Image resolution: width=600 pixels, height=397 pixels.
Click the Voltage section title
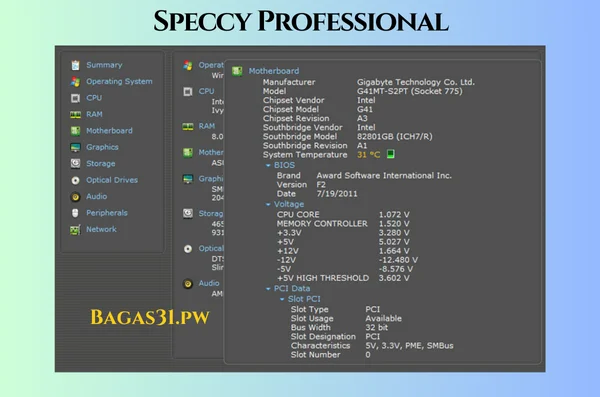coord(289,204)
